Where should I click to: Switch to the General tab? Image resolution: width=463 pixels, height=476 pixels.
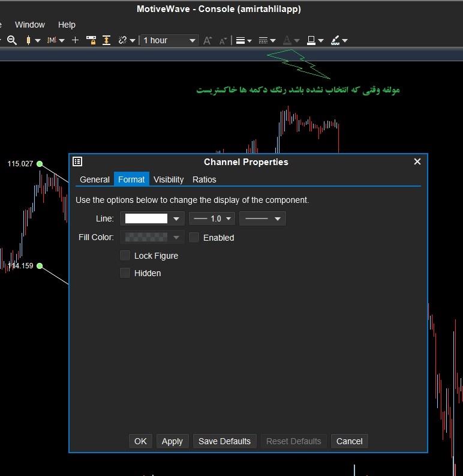(x=95, y=179)
